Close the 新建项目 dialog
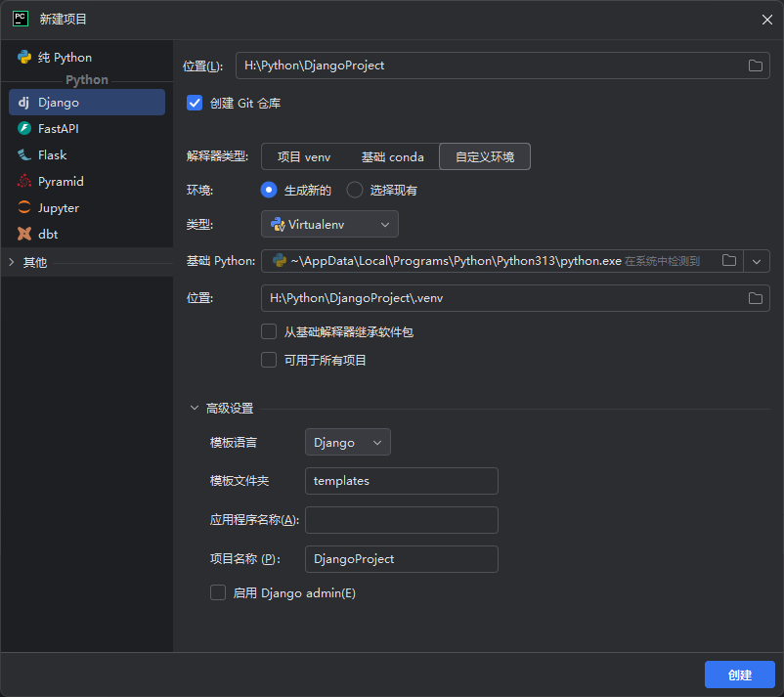784x697 pixels. pyautogui.click(x=767, y=20)
